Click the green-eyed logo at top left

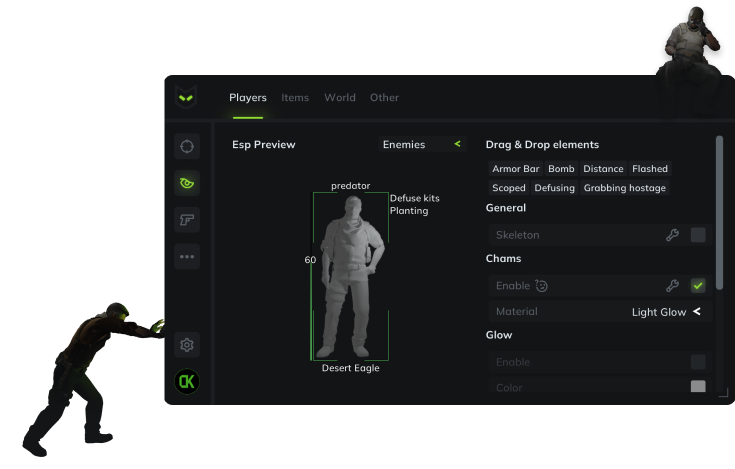[186, 97]
